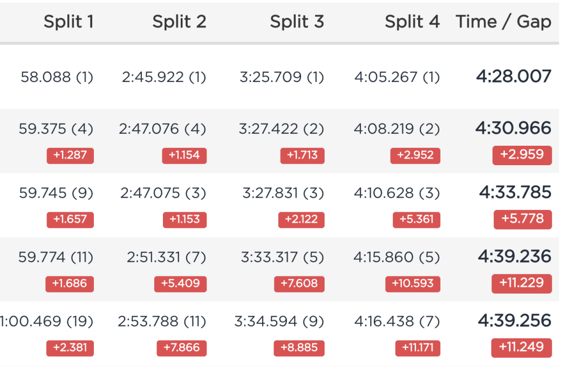Click the 4:33.785 finish time
The height and width of the screenshot is (366, 588).
515,192
